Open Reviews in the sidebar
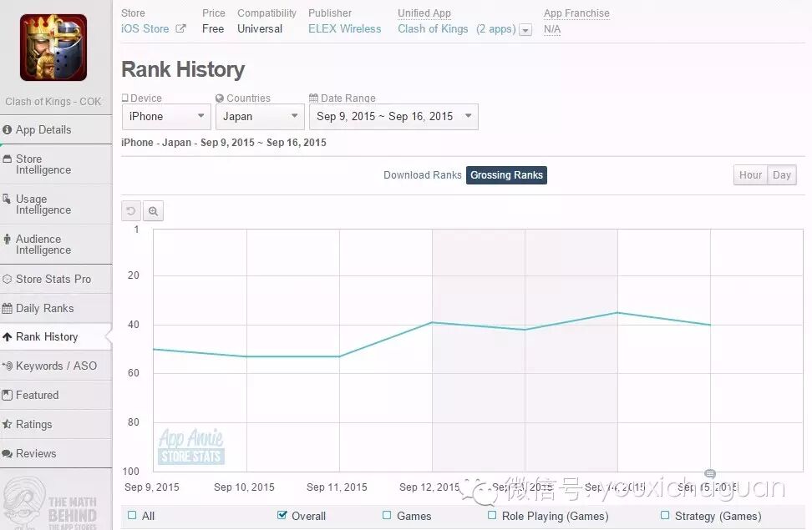 (x=36, y=453)
